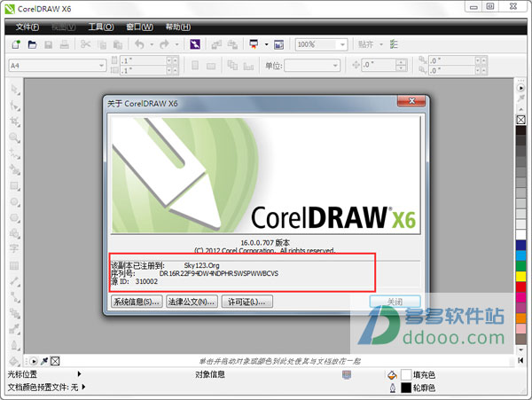The image size is (532, 400).
Task: Click the outline color (轮廓色) swatch
Action: point(406,388)
